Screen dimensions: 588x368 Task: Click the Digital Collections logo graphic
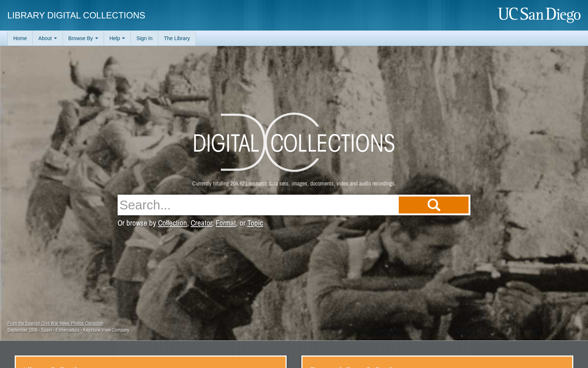[294, 142]
